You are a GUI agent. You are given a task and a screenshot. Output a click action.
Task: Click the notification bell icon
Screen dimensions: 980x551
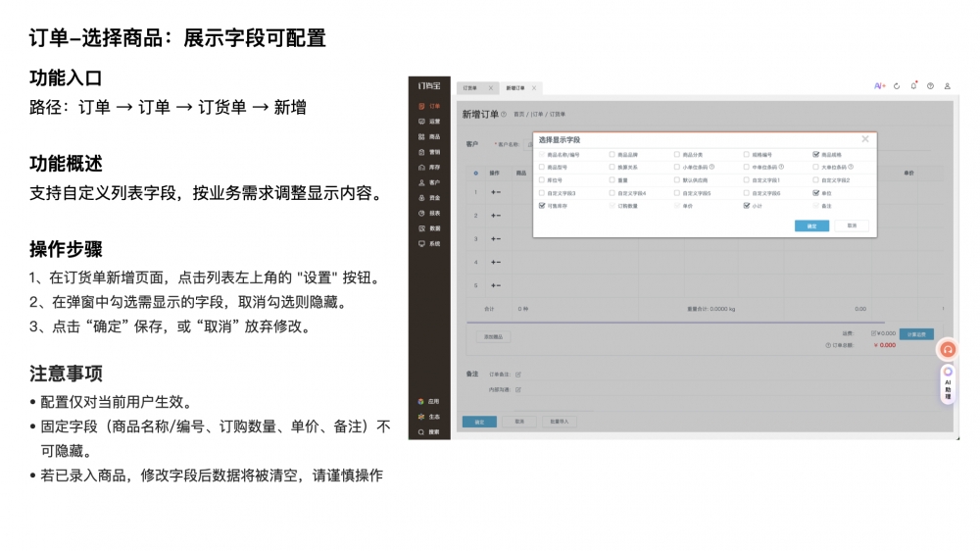pyautogui.click(x=913, y=86)
